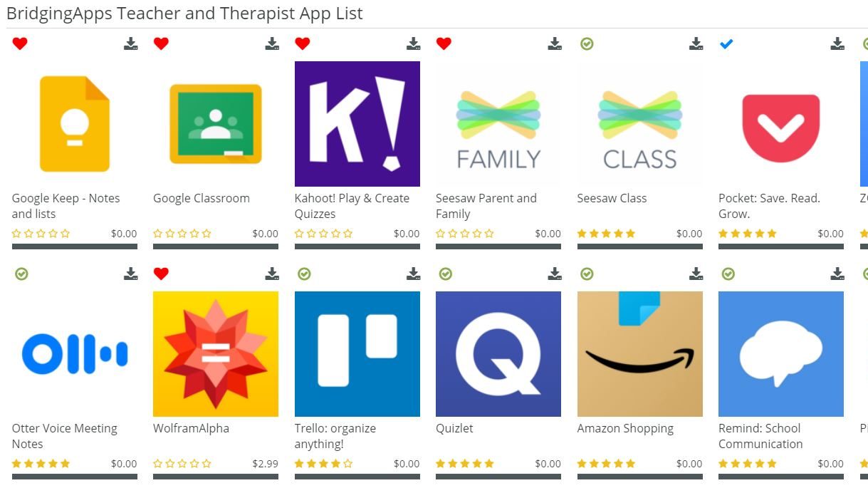
Task: Click the star rating under Trello
Action: 324,464
